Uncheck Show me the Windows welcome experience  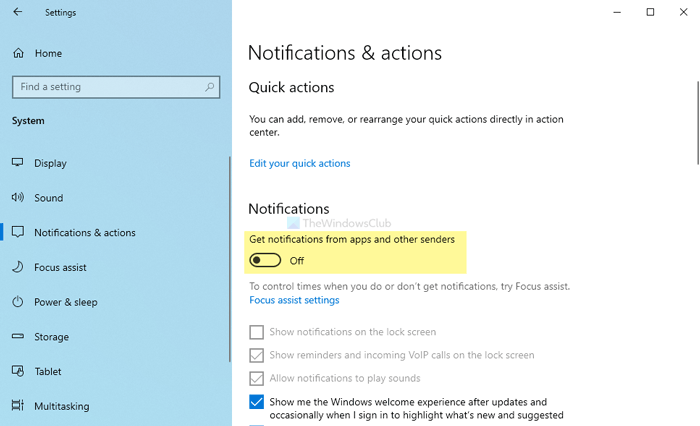pyautogui.click(x=257, y=402)
